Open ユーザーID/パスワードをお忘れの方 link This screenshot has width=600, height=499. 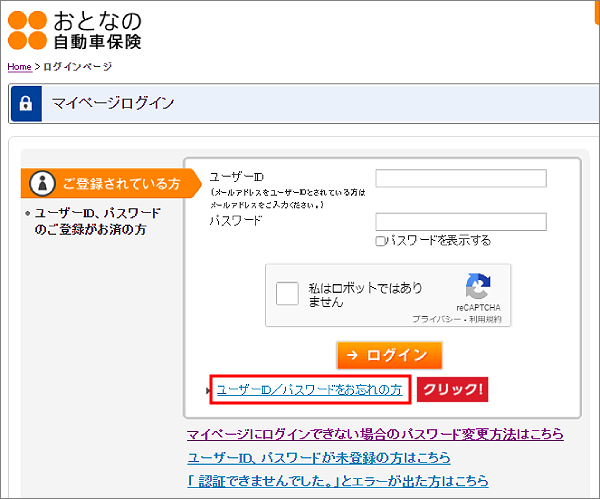click(310, 390)
